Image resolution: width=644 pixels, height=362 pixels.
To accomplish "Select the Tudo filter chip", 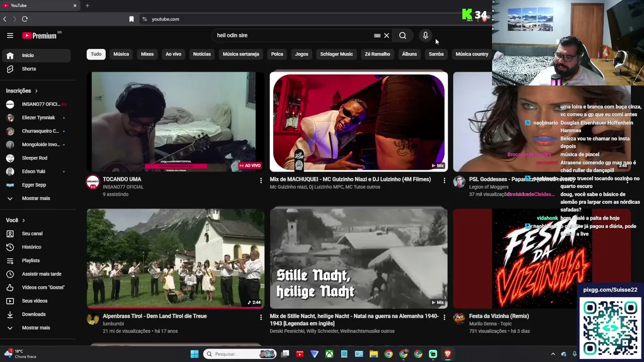I will coord(96,54).
